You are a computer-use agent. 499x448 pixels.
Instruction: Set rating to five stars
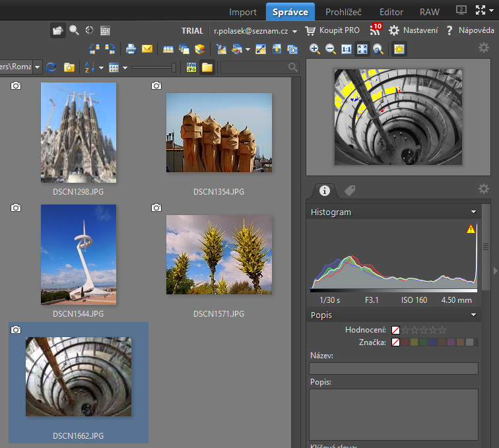(442, 330)
